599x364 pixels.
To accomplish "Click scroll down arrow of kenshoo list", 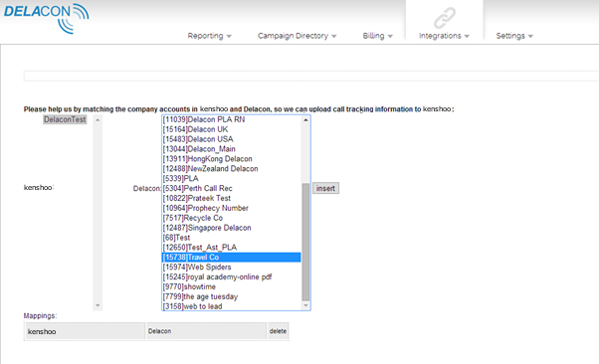I will point(98,305).
